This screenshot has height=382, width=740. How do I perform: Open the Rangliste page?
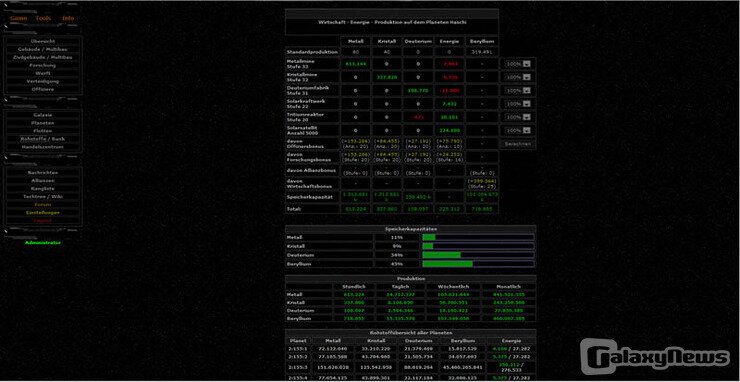coord(43,188)
